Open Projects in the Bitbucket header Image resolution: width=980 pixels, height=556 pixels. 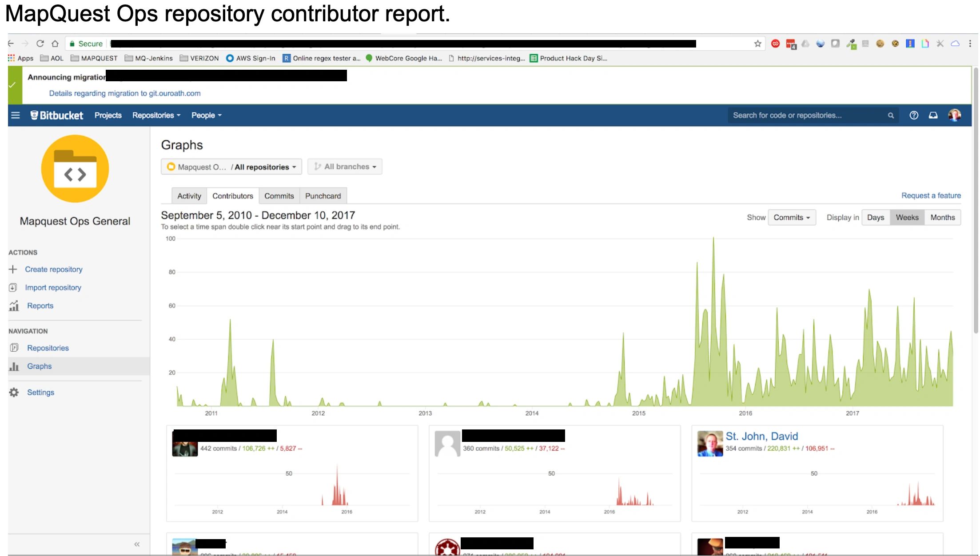click(x=108, y=115)
